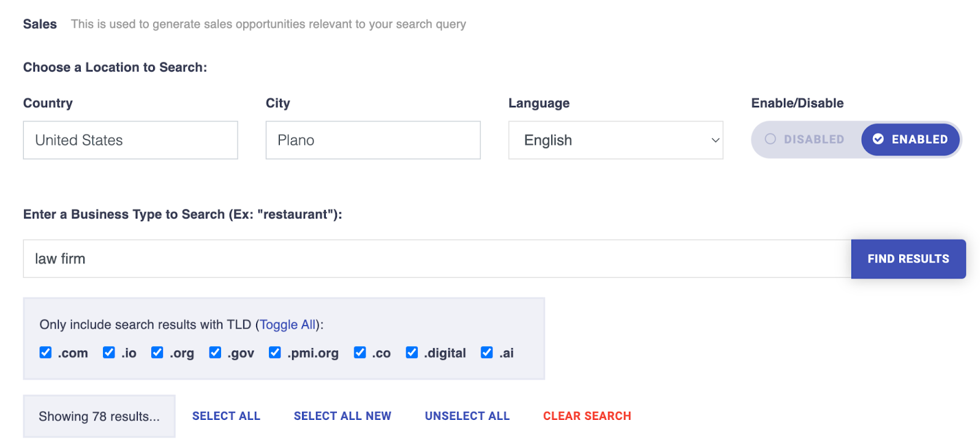The height and width of the screenshot is (440, 980).
Task: Toggle the .gov TLD checkbox
Action: 215,352
